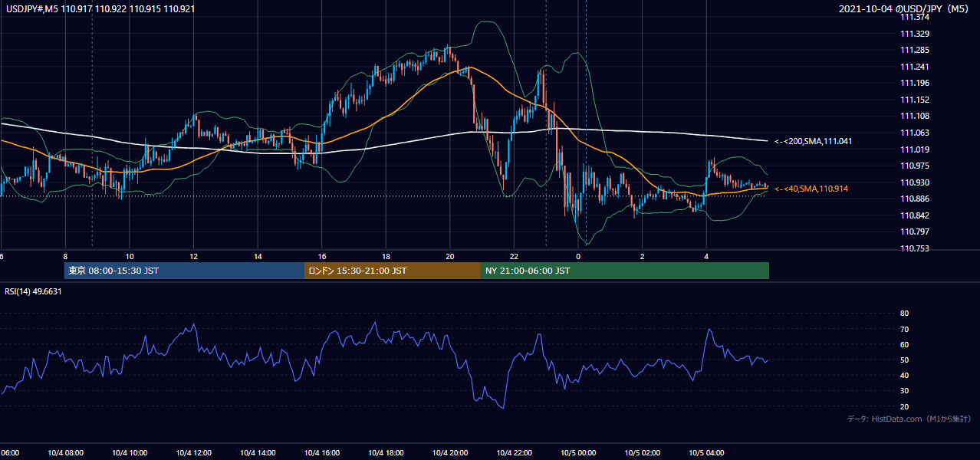Click the 10/4 08:00 bottom time label
This screenshot has width=980, height=460.
coord(65,452)
